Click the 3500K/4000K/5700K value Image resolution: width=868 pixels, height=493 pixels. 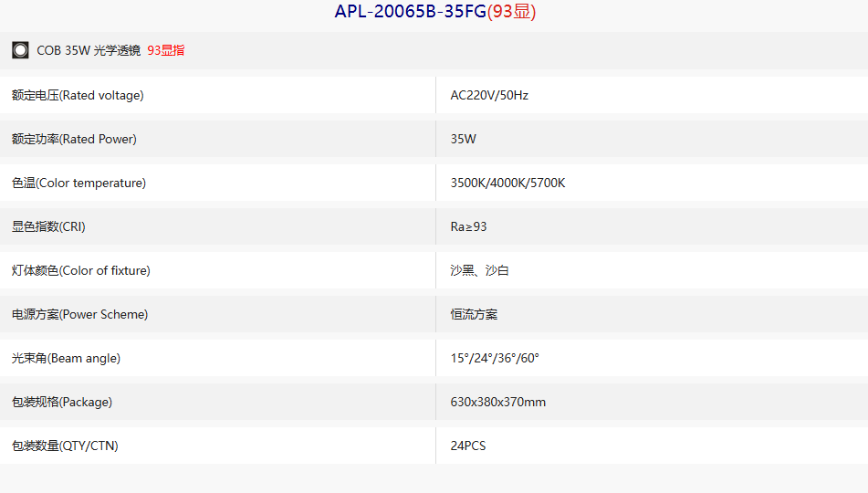[507, 183]
